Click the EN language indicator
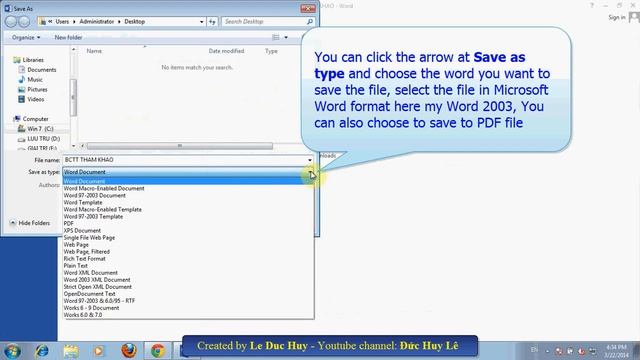The width and height of the screenshot is (640, 360). click(x=534, y=350)
